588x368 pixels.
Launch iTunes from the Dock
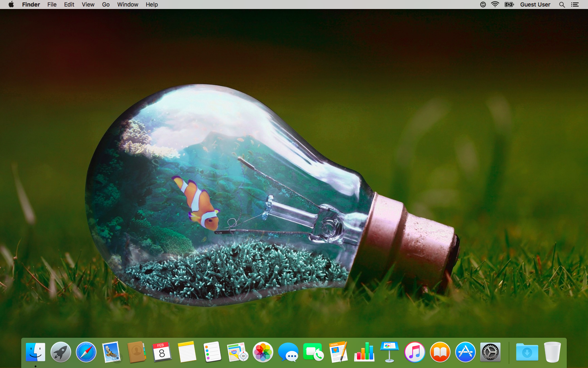click(x=415, y=352)
